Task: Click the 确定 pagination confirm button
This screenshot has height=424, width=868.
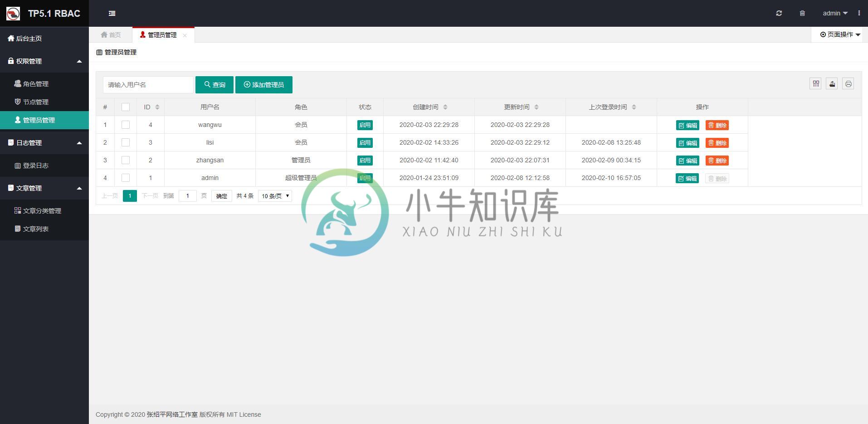Action: (222, 196)
